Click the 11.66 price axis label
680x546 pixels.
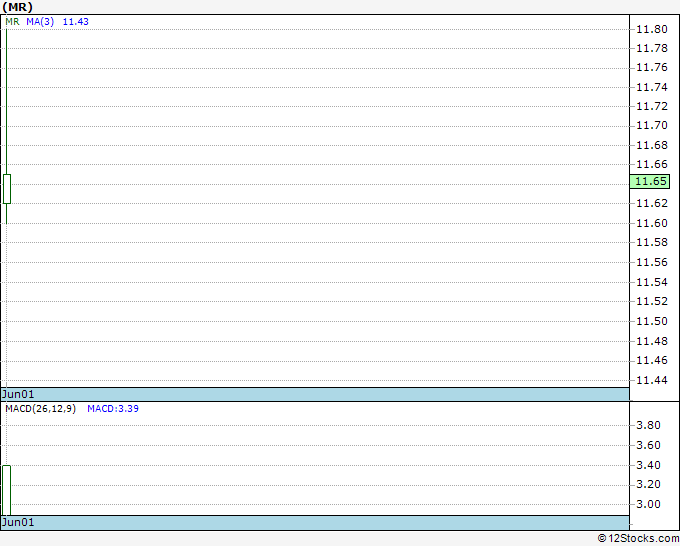pyautogui.click(x=651, y=164)
